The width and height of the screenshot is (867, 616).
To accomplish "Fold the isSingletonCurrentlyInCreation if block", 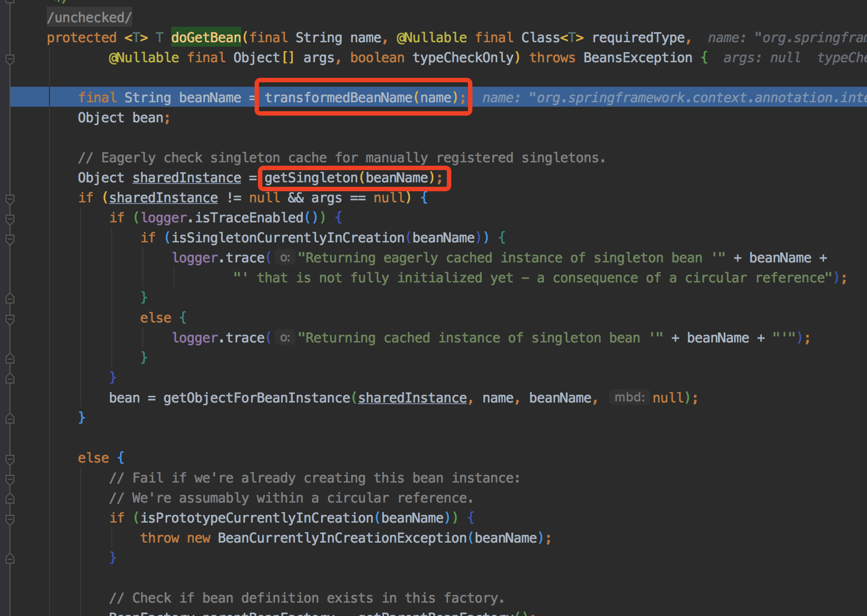I will coord(9,239).
